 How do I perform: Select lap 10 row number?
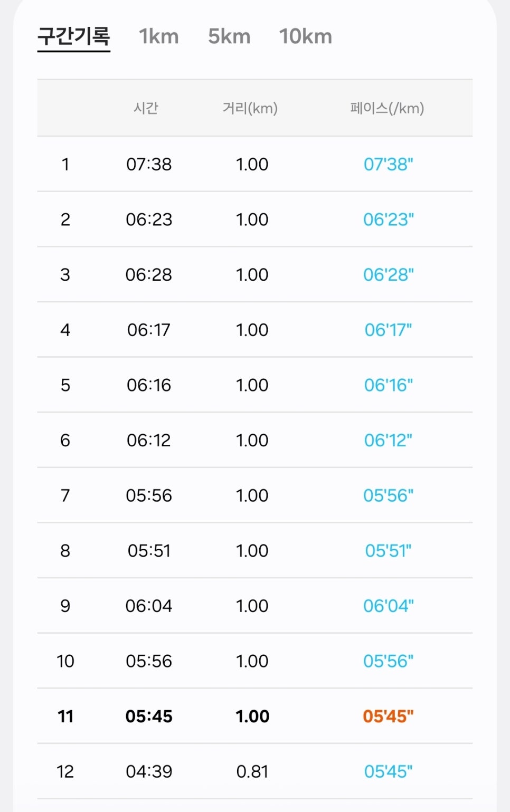click(x=65, y=661)
